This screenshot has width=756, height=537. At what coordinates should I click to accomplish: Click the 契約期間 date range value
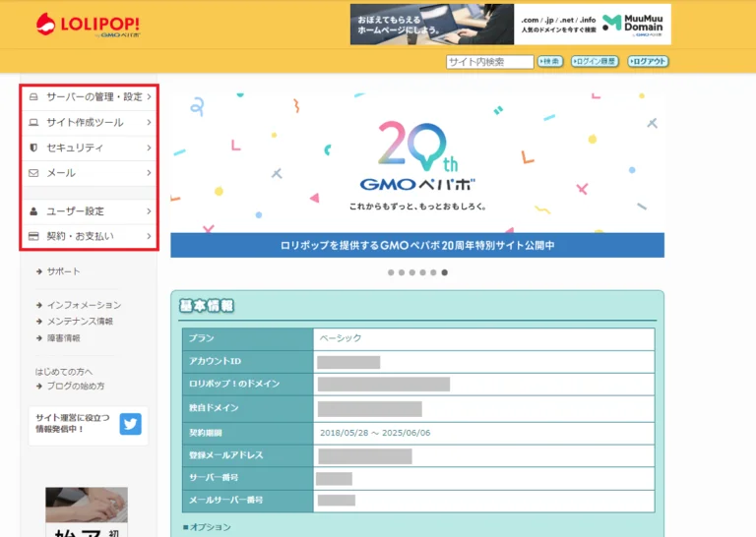pyautogui.click(x=375, y=433)
